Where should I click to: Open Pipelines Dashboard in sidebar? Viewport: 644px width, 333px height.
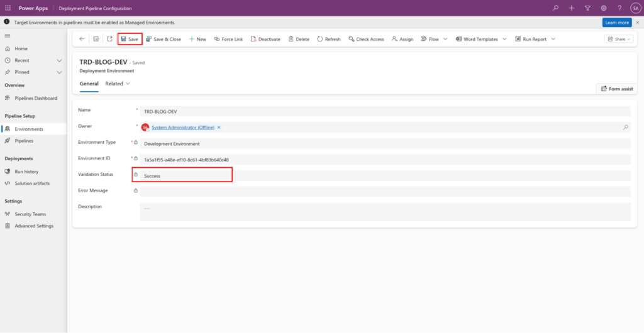coord(36,99)
